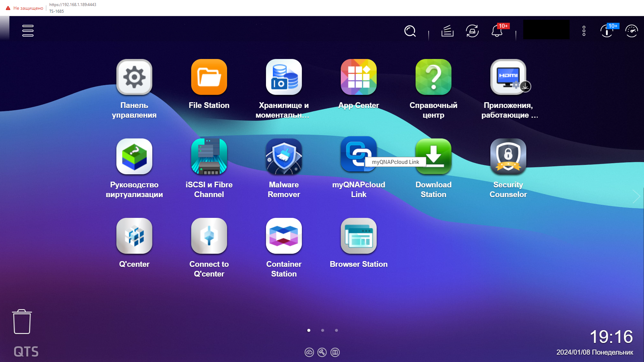Open the dashboard gauge icon
This screenshot has width=644, height=362.
pyautogui.click(x=632, y=31)
